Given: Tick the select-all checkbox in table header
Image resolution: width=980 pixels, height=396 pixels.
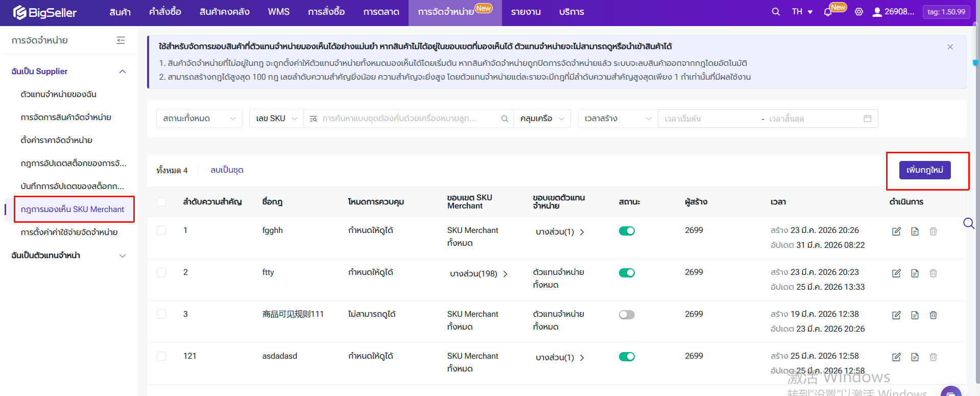Looking at the screenshot, I should (x=161, y=202).
